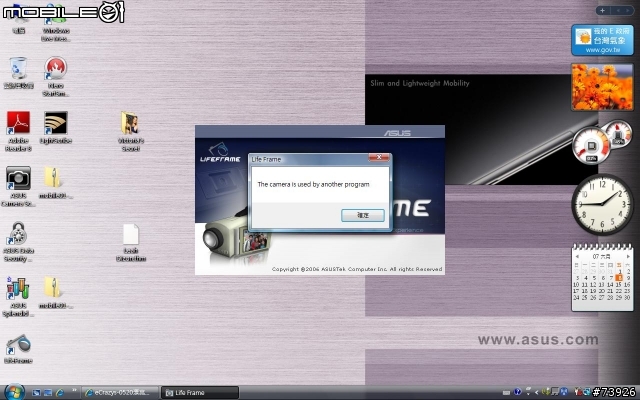Go to previous sidebar gadgets page
Screen dimensions: 640x400
pos(618,10)
